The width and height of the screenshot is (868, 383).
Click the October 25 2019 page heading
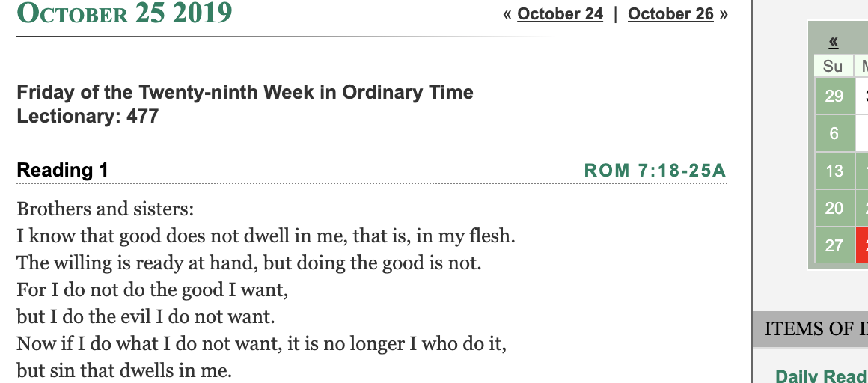click(124, 13)
